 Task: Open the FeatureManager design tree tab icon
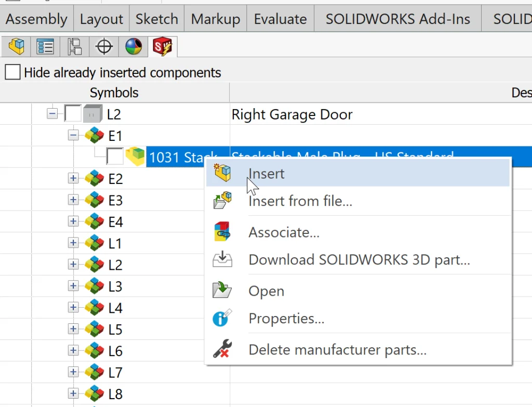[x=17, y=47]
